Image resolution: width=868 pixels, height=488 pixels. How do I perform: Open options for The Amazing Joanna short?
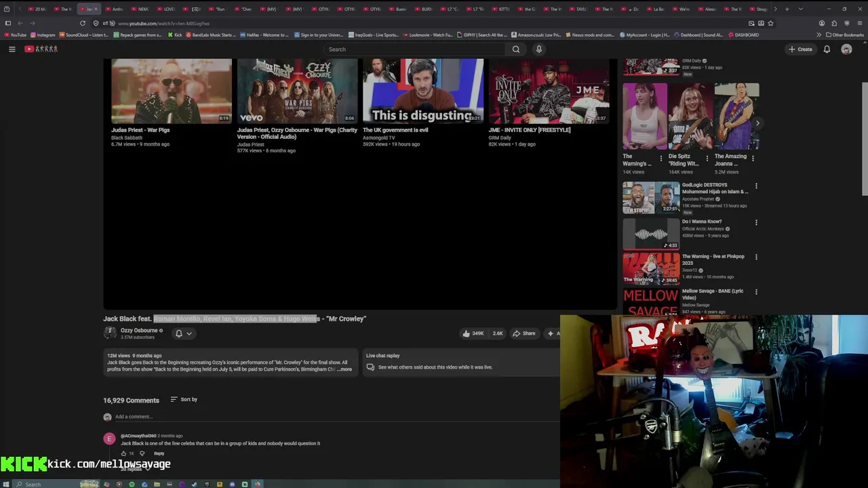(753, 159)
